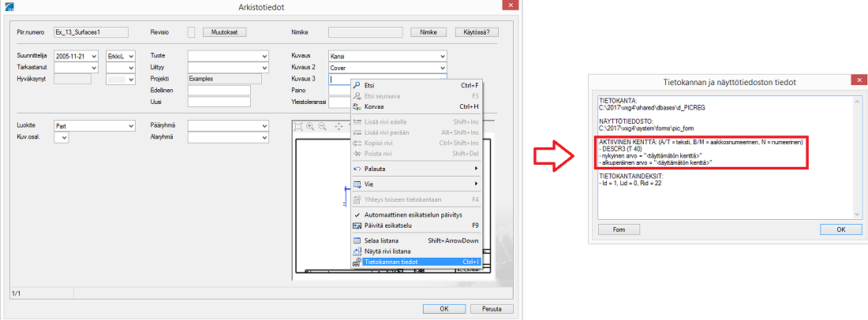Viewport: 868px width, 320px height.
Task: Click the zoom in magnifier above preview
Action: tap(310, 127)
